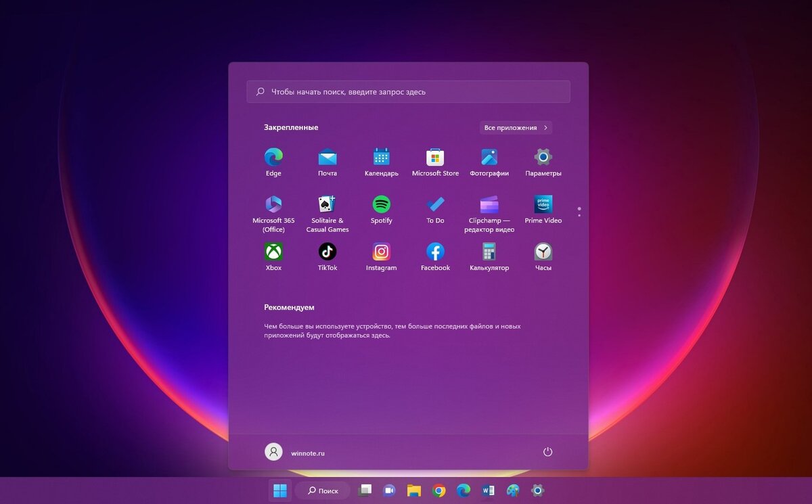
Task: Open Параметры in the Start menu
Action: tap(543, 162)
